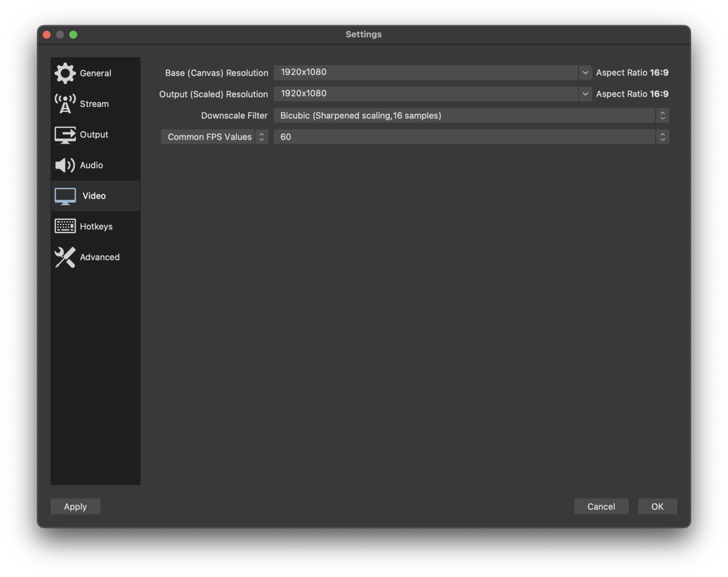
Task: Open the FPS value selector showing 60
Action: 663,137
